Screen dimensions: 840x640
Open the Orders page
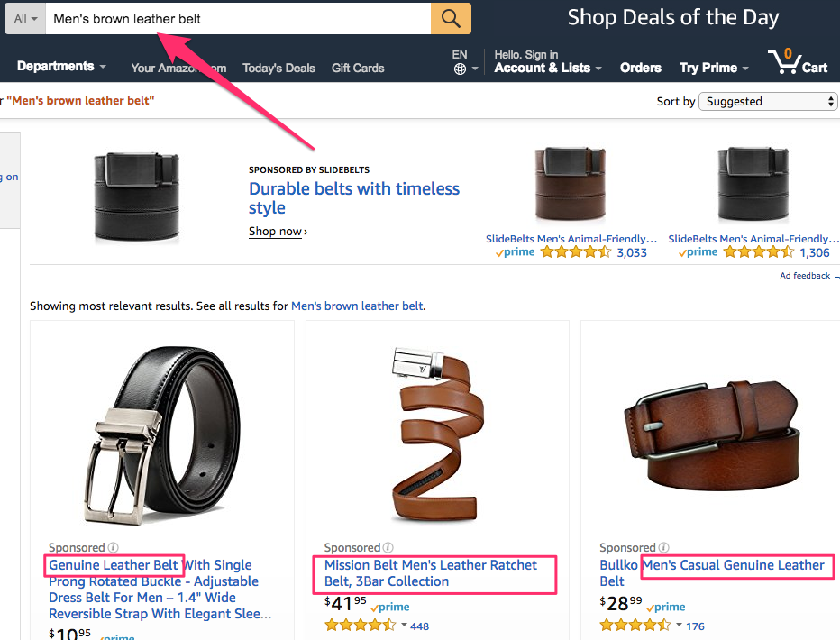[x=641, y=68]
